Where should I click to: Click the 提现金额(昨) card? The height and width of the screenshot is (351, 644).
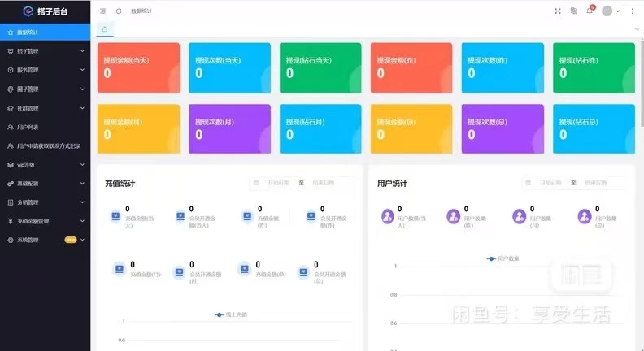click(x=411, y=67)
